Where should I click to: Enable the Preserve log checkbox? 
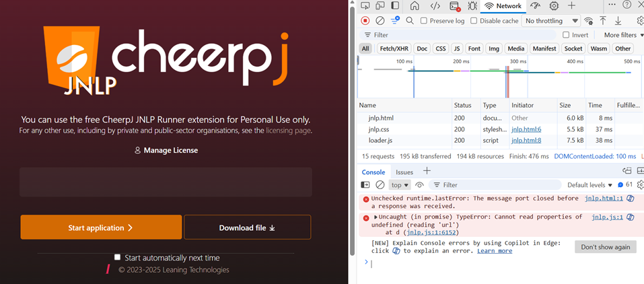pyautogui.click(x=424, y=21)
